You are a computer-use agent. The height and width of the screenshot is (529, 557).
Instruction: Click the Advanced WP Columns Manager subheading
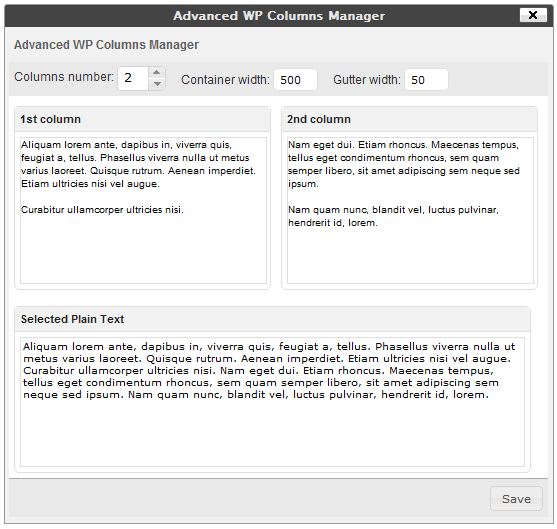[107, 45]
